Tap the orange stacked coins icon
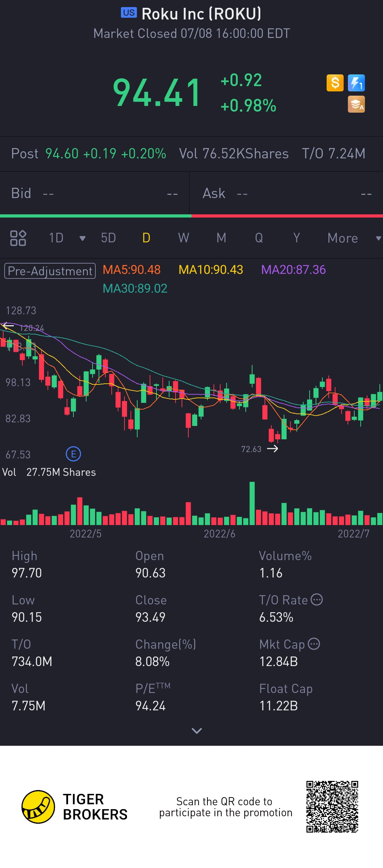Image resolution: width=383 pixels, height=868 pixels. [x=356, y=105]
